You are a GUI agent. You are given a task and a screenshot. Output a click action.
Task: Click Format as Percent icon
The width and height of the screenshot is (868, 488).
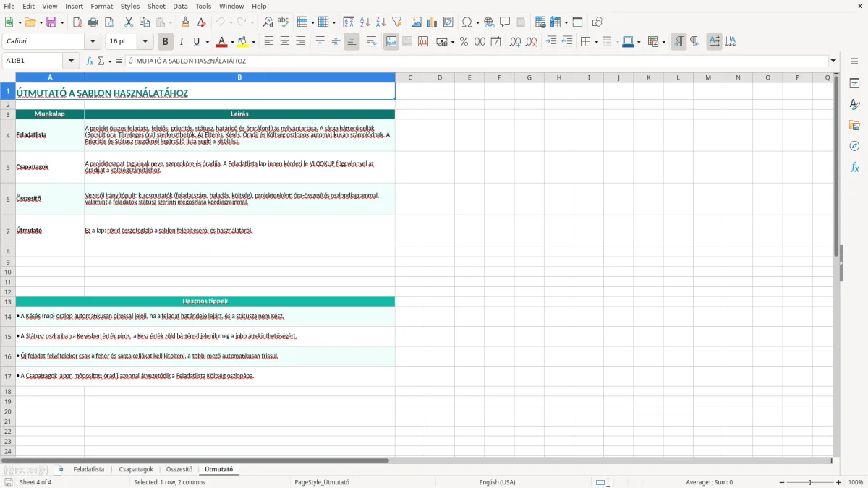click(464, 42)
